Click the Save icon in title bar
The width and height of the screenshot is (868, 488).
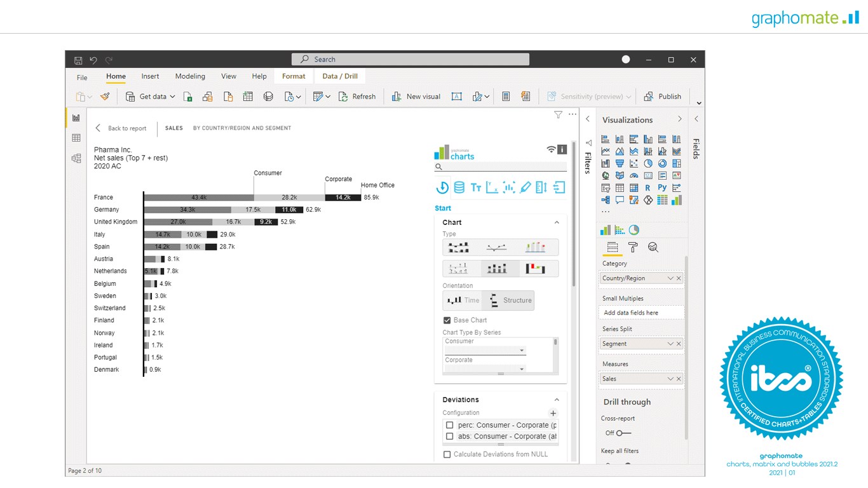tap(78, 60)
